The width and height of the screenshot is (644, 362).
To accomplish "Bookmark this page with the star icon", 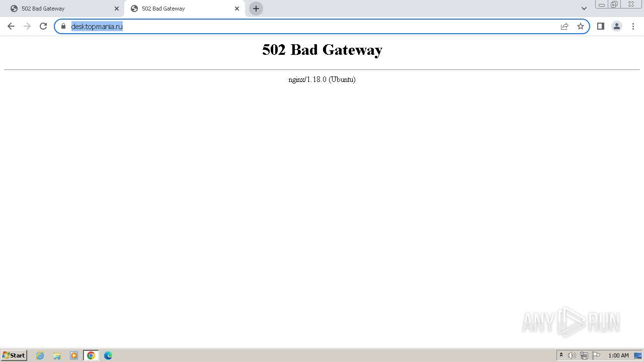I will 581,26.
